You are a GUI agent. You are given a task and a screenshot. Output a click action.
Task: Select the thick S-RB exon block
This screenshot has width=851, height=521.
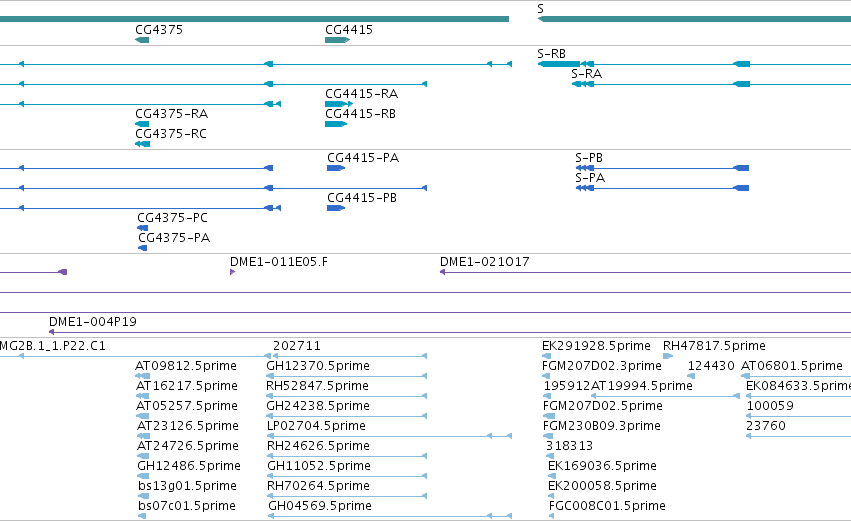[x=558, y=65]
